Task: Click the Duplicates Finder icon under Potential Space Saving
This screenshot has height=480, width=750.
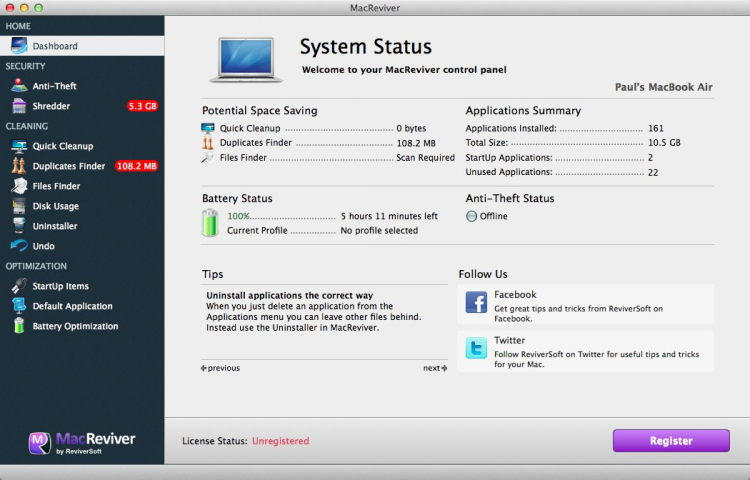Action: click(x=208, y=142)
